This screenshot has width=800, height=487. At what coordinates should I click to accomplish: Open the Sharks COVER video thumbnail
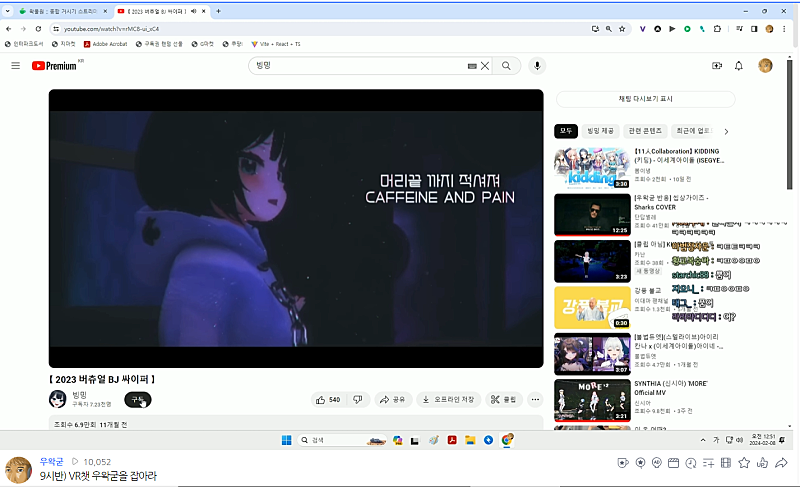click(x=592, y=215)
